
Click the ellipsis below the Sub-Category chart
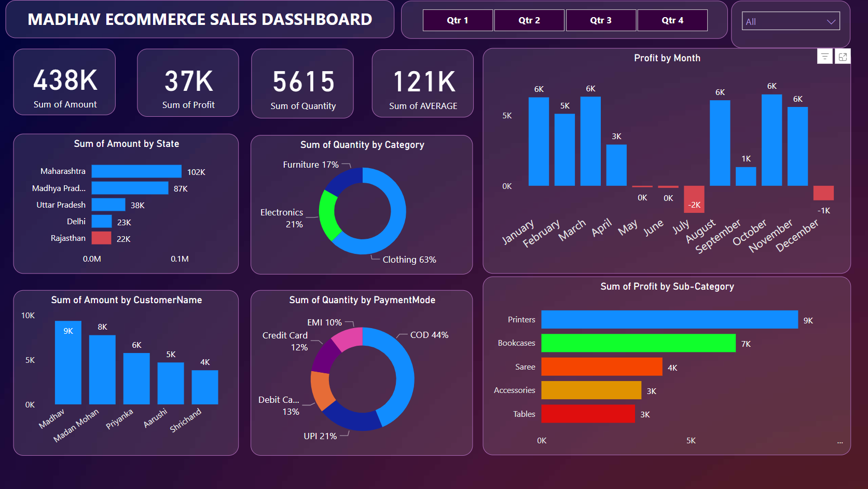click(839, 442)
